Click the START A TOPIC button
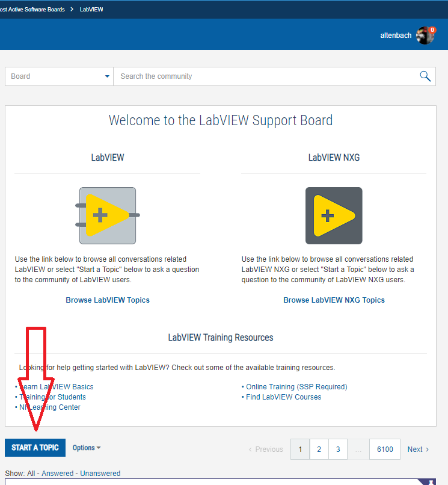This screenshot has width=448, height=485. click(35, 448)
